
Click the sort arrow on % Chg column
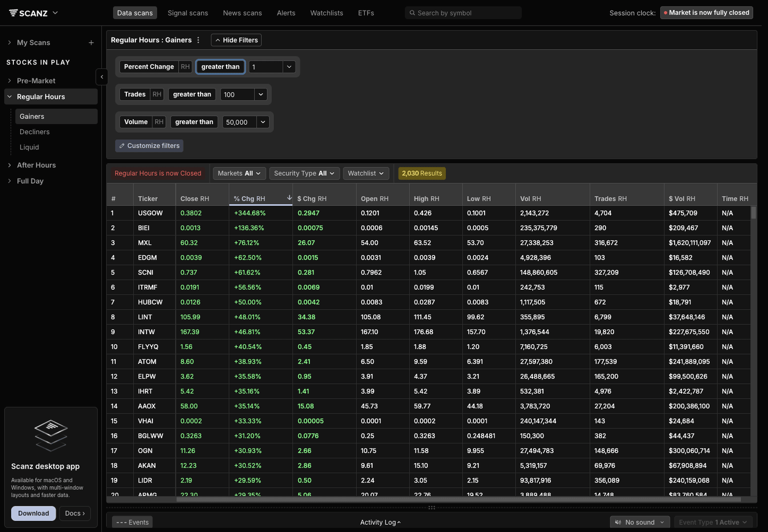289,198
